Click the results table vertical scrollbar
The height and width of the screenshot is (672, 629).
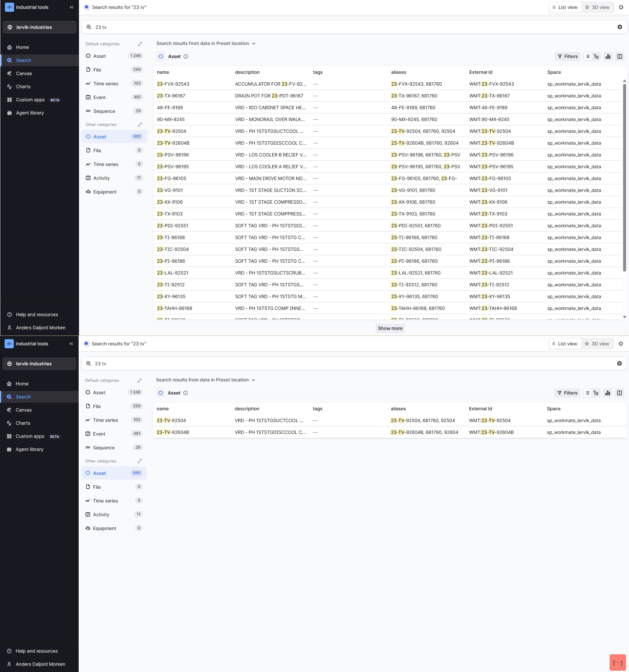click(624, 177)
